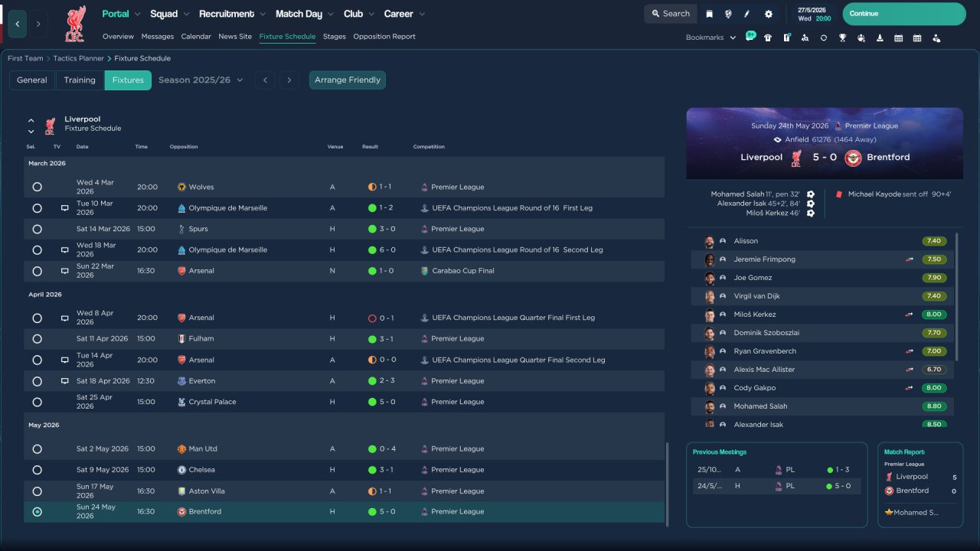Switch to the Training tab

click(80, 80)
